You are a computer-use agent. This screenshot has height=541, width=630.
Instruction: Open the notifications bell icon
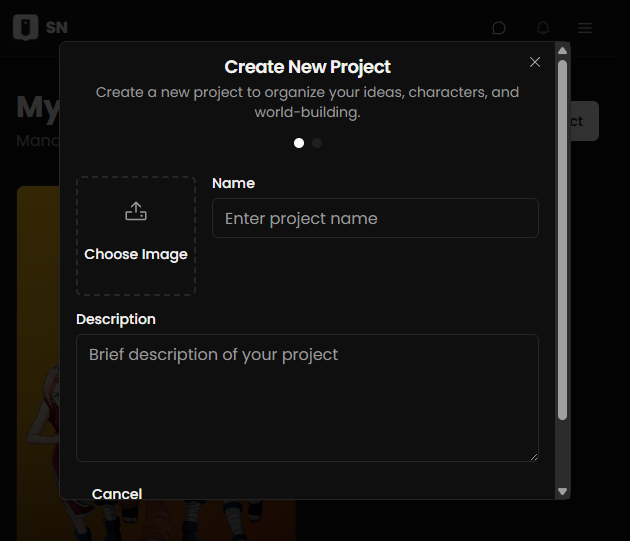pos(543,28)
